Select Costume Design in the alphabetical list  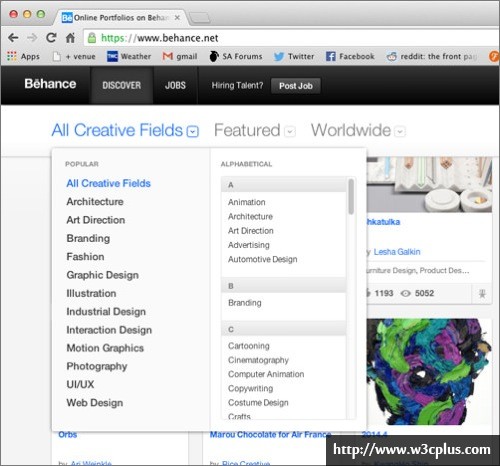coord(258,403)
